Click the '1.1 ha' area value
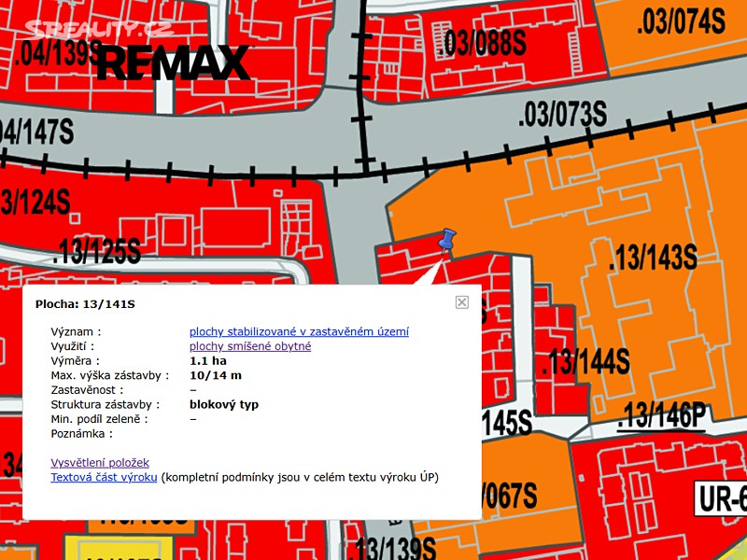 click(208, 361)
